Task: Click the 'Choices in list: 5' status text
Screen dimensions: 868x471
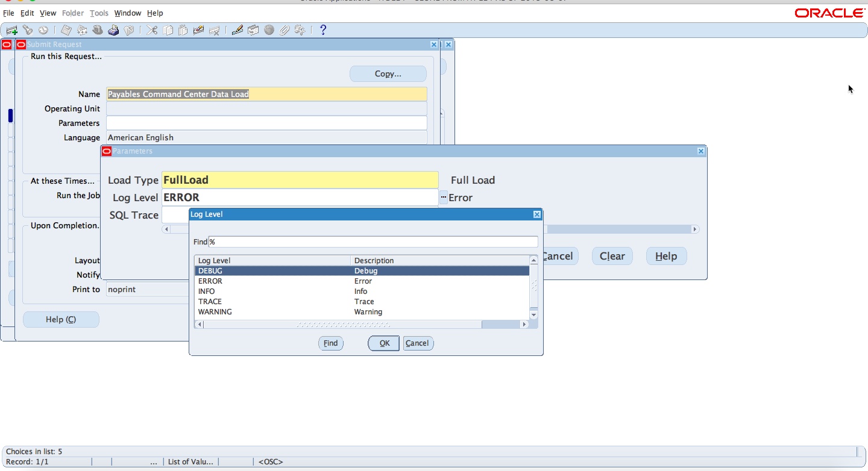Action: (x=34, y=452)
